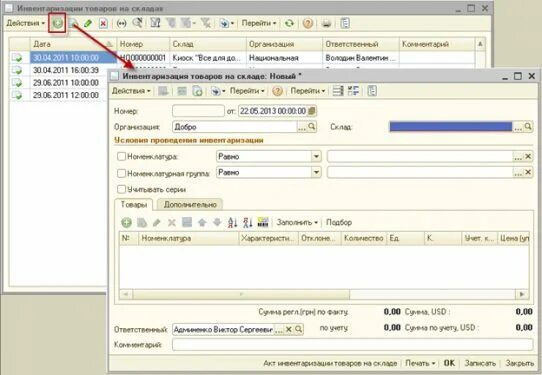Open the Номенклатурная группа comparison dropdown showing Равно
This screenshot has width=542, height=375.
tap(316, 172)
